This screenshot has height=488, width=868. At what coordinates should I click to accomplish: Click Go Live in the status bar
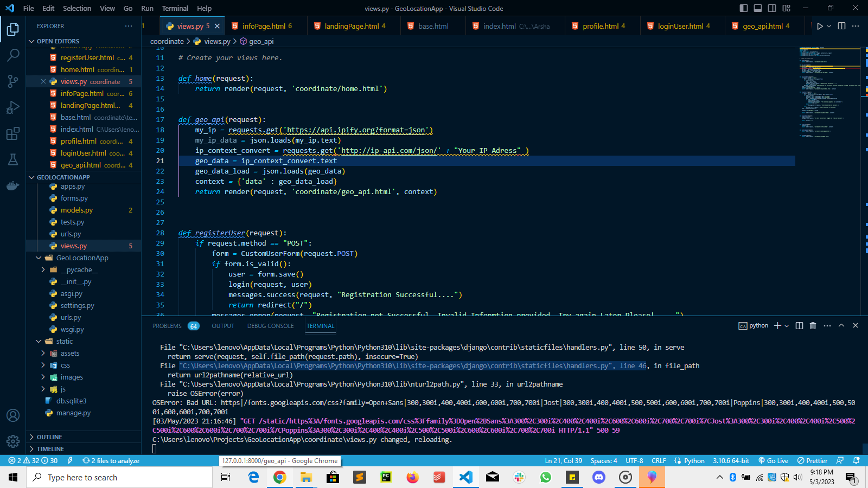773,460
